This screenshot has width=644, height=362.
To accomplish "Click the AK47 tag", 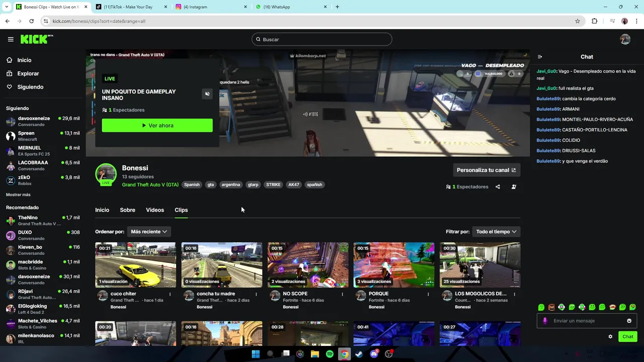I will (293, 185).
